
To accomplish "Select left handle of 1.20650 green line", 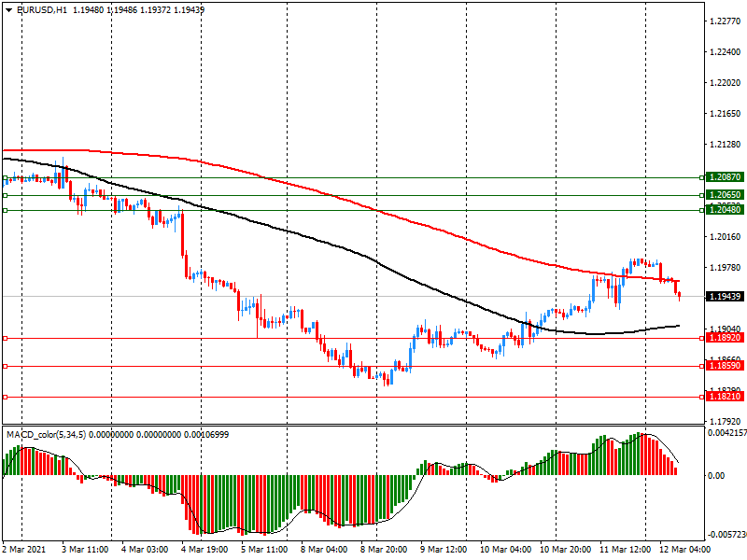I will pyautogui.click(x=6, y=195).
